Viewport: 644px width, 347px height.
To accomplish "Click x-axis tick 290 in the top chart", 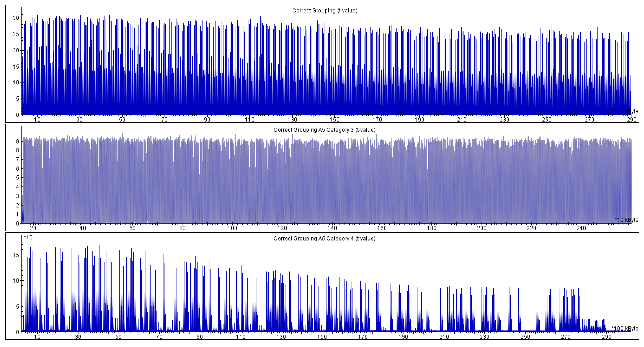I will 632,120.
